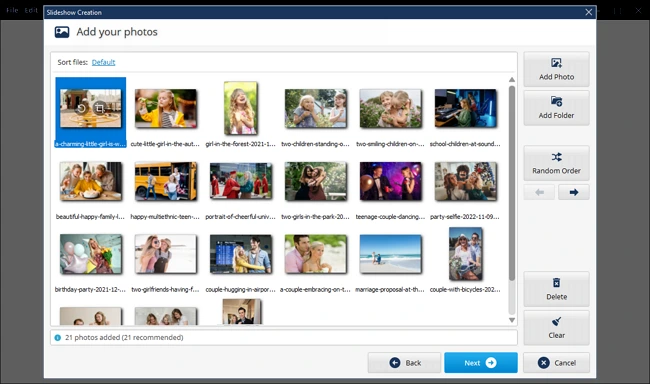The image size is (650, 384).
Task: Close the Slideshow Creation dialog
Action: tap(589, 12)
